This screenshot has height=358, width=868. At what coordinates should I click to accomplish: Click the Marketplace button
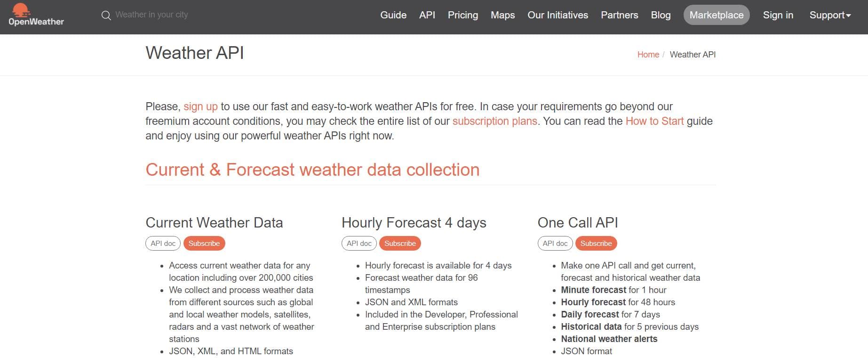717,15
